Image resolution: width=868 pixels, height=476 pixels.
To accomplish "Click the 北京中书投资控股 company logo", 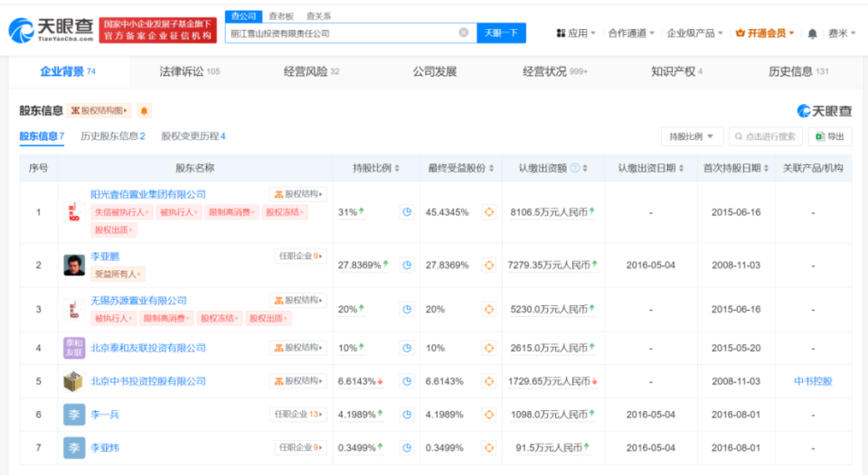I will pyautogui.click(x=74, y=381).
